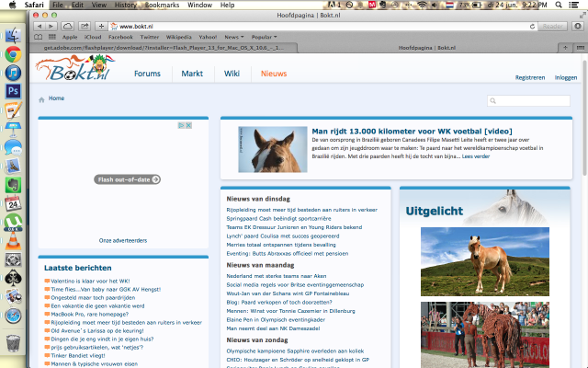The image size is (588, 368).
Task: Click the Share button in toolbar
Action: tap(85, 27)
